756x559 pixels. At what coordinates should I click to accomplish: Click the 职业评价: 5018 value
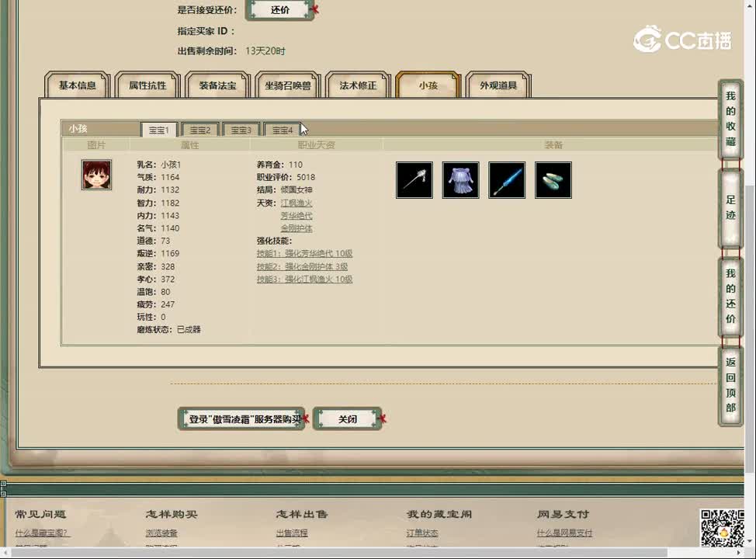tap(286, 177)
